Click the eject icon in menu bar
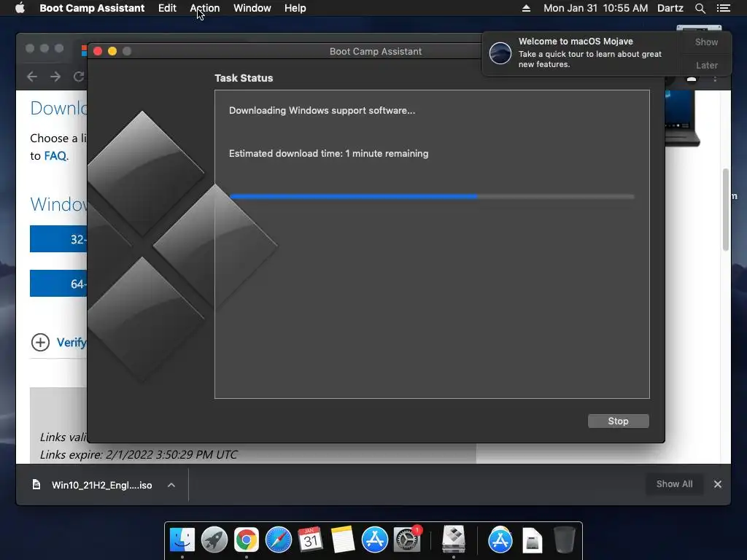This screenshot has height=560, width=747. 526,8
